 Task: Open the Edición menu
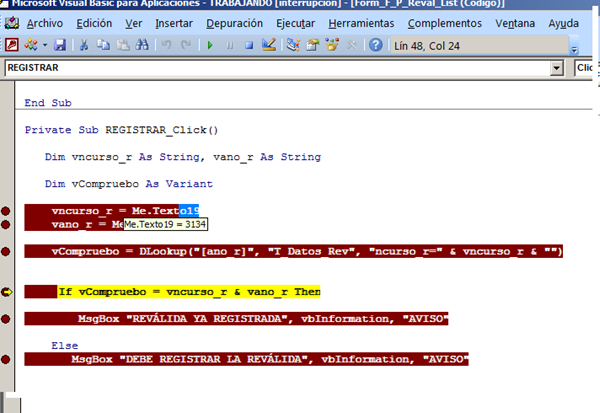[94, 23]
